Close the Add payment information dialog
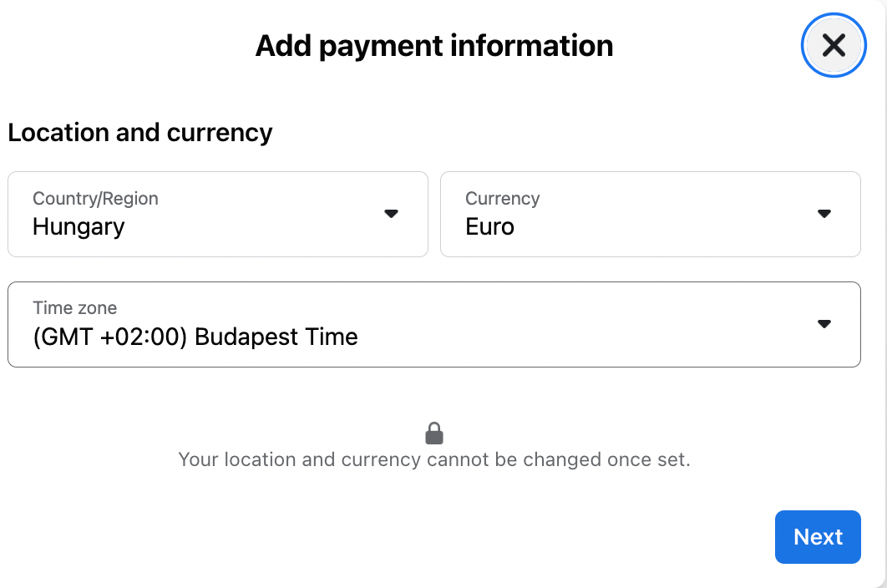Image resolution: width=887 pixels, height=588 pixels. pos(834,45)
